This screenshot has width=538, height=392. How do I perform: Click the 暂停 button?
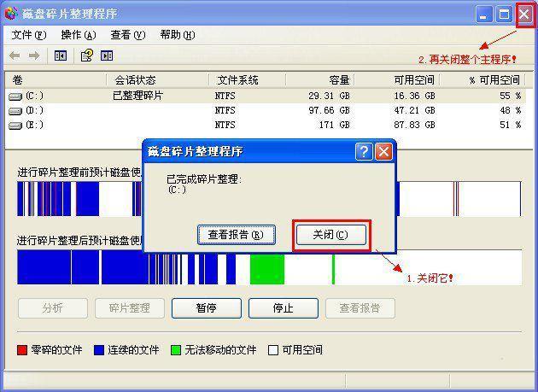[207, 308]
